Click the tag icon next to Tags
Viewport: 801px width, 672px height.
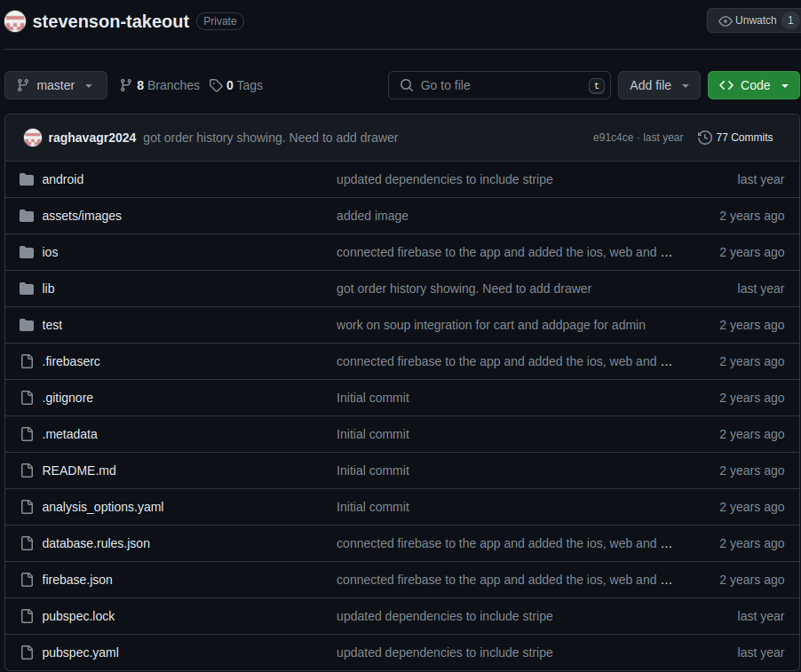point(216,85)
